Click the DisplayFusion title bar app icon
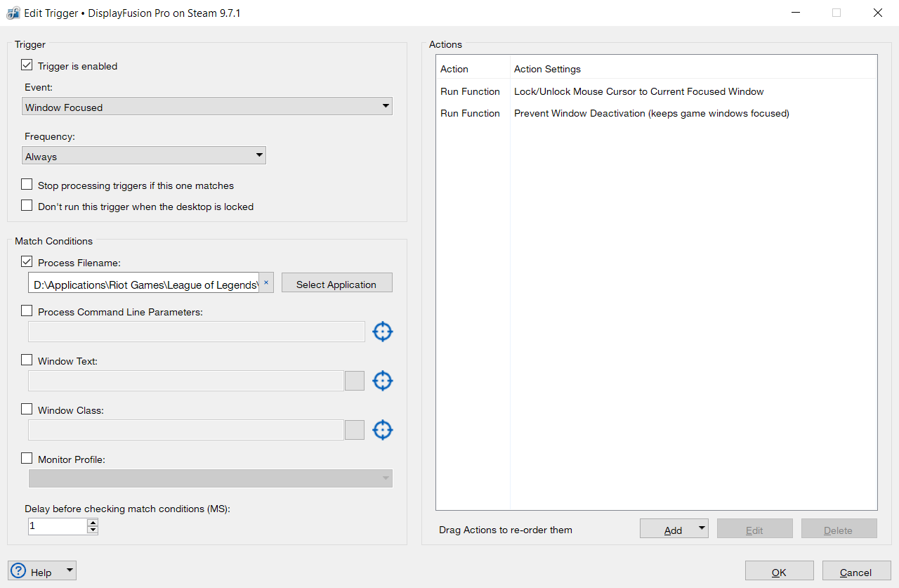 pos(13,13)
